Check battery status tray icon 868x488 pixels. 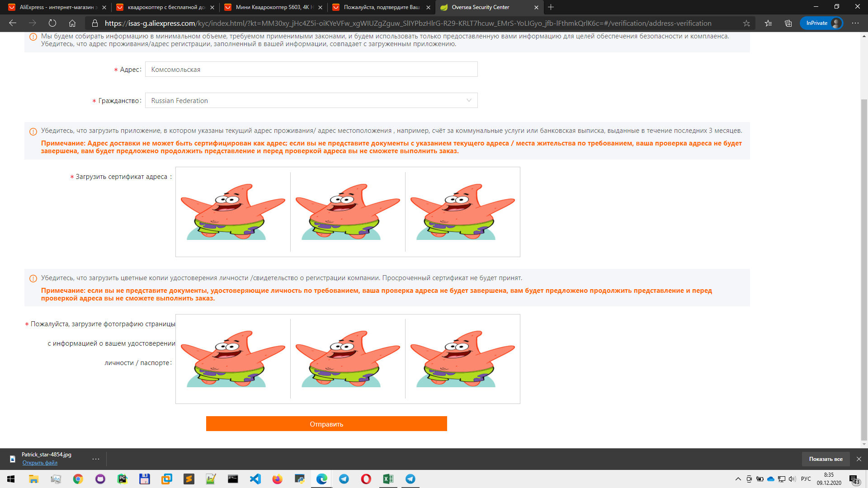click(x=759, y=479)
